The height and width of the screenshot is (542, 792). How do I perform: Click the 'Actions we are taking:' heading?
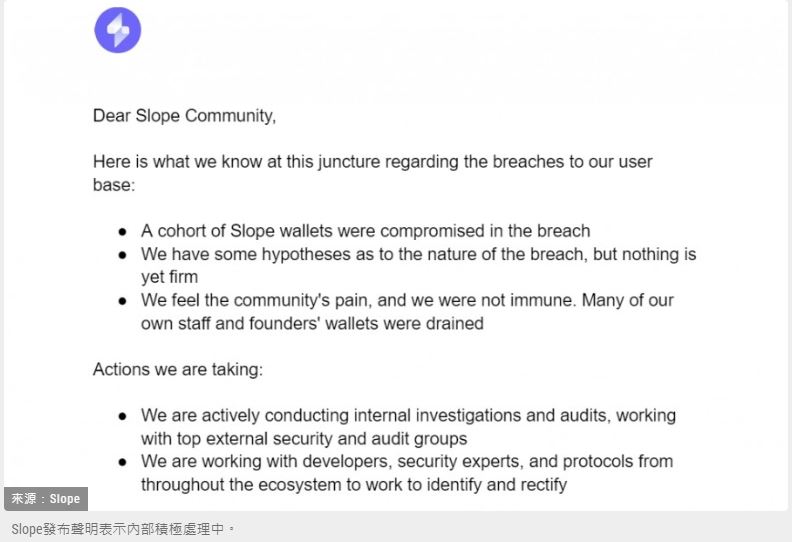tap(178, 369)
